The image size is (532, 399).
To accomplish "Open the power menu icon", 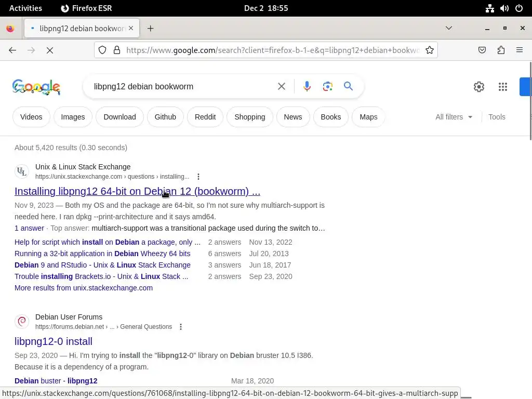I will 519,8.
